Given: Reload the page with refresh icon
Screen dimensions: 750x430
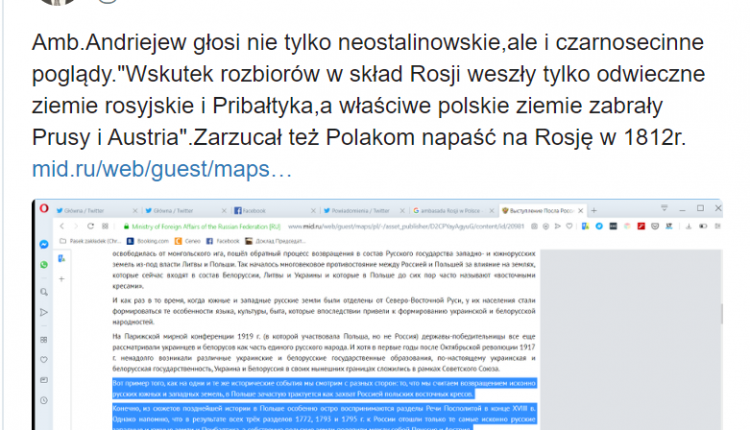Looking at the screenshot, I should [92, 227].
